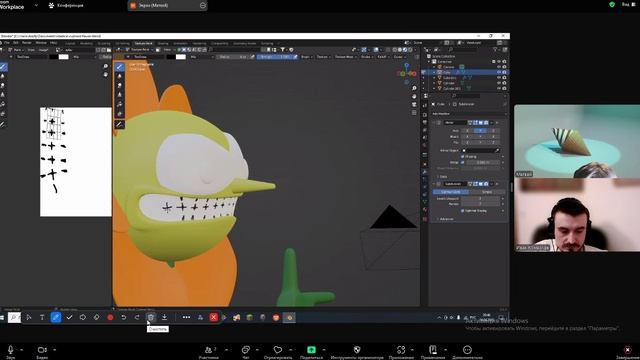Toggle Optimal Display checkbox
This screenshot has height=360, width=640.
[462, 211]
